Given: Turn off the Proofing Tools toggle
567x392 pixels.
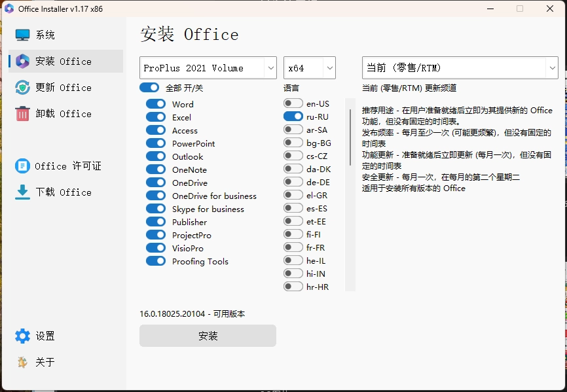Looking at the screenshot, I should (x=155, y=261).
